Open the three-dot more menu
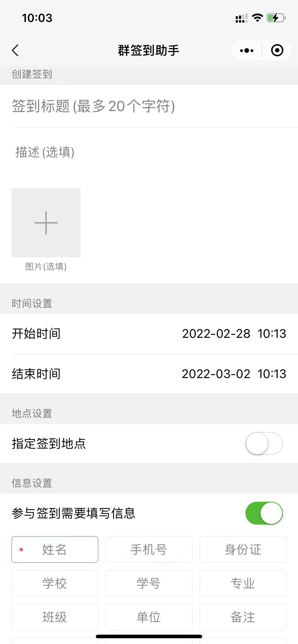 [247, 51]
